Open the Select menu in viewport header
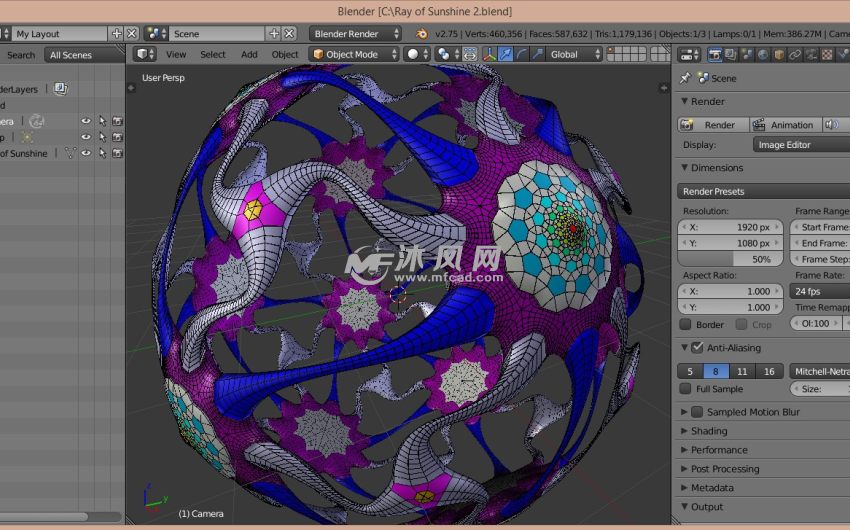 tap(213, 54)
